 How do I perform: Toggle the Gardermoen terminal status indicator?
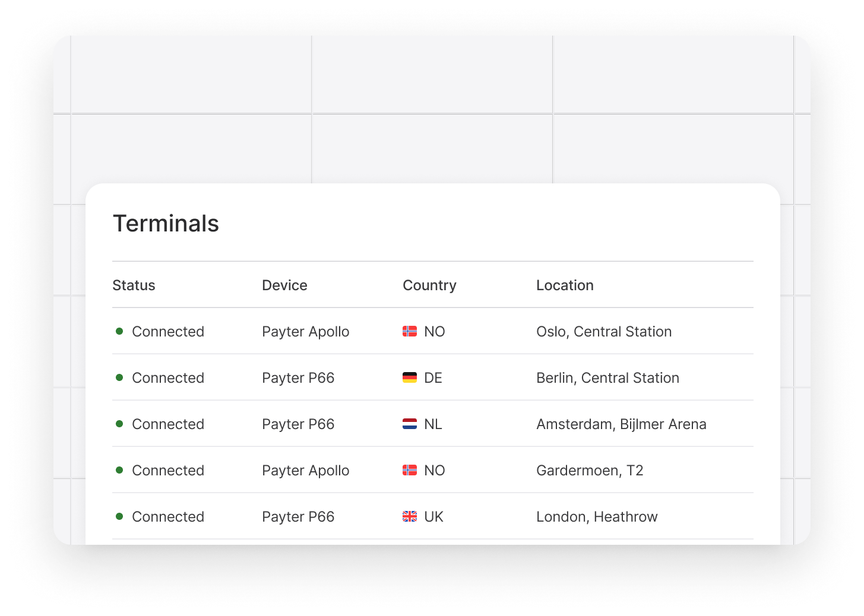120,470
